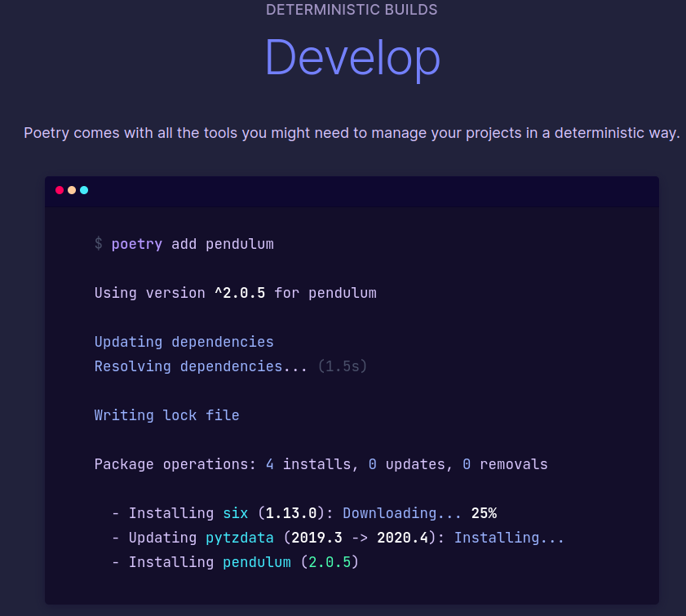Viewport: 686px width, 616px height.
Task: Click 'add pendulum' in the command line
Action: [222, 244]
